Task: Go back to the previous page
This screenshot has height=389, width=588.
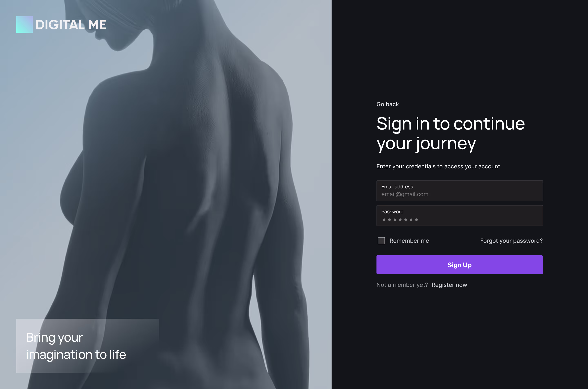Action: click(388, 104)
